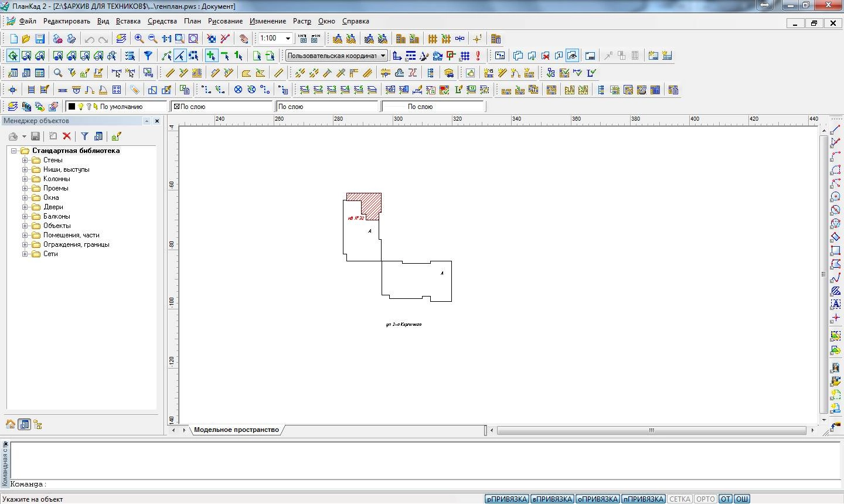Open the Рисование menu
844x504 pixels.
tap(225, 21)
